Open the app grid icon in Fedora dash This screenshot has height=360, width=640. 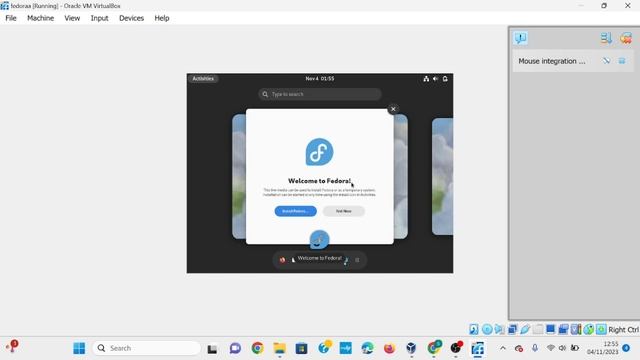(x=357, y=260)
